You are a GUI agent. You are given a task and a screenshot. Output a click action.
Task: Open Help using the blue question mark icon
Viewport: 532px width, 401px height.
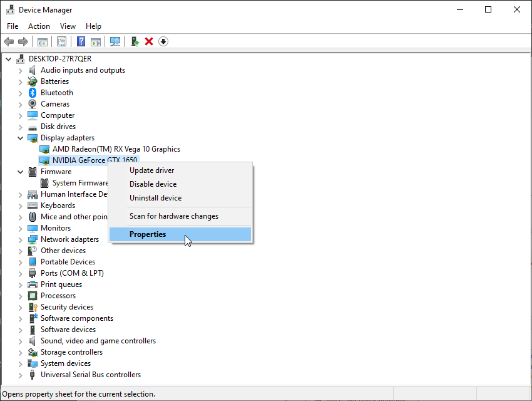click(x=81, y=41)
